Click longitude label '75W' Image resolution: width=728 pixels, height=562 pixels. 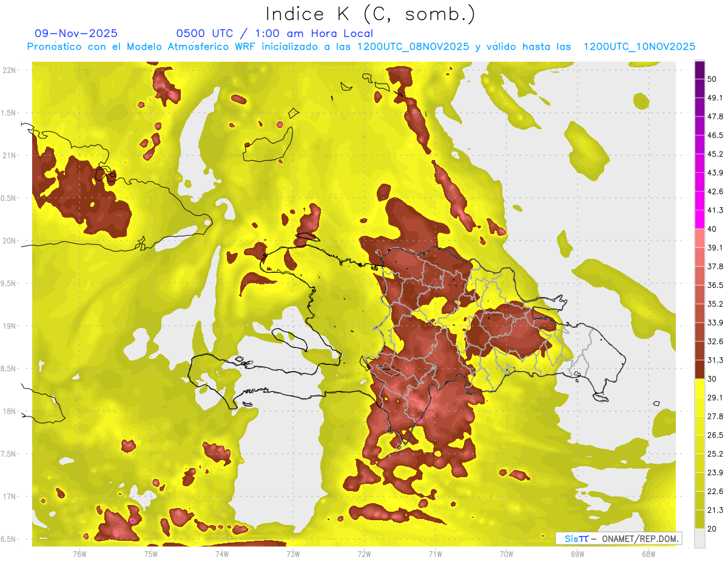pyautogui.click(x=151, y=554)
